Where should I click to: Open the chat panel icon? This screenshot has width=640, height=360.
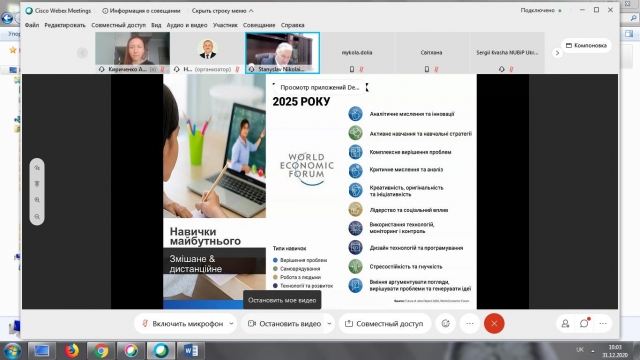584,323
